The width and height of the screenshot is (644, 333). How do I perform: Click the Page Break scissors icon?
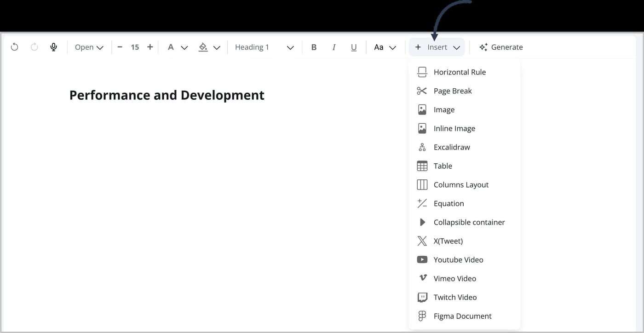pos(422,91)
